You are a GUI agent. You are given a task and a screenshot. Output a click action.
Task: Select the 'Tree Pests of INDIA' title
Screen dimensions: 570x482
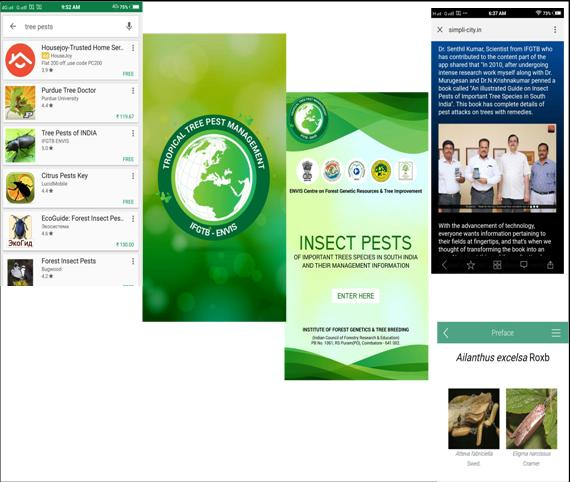pyautogui.click(x=69, y=133)
